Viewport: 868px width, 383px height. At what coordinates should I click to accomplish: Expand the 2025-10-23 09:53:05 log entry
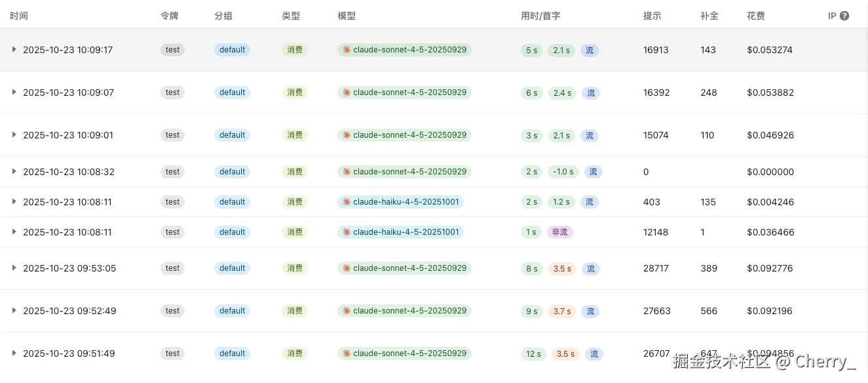13,268
